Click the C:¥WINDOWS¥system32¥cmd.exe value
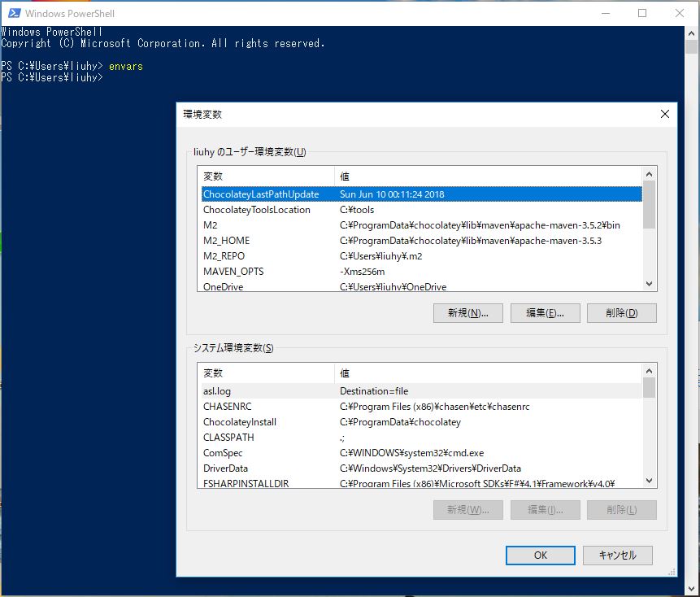The width and height of the screenshot is (700, 597). [x=411, y=453]
